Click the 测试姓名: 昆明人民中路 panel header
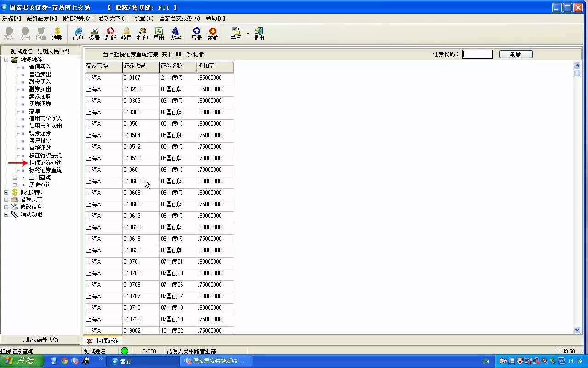Screen dimensions: 588x368 (x=40, y=52)
